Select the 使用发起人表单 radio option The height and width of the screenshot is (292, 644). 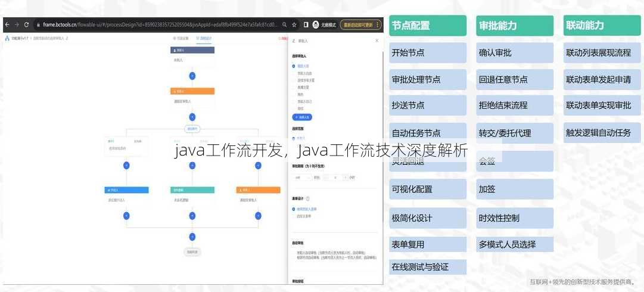pyautogui.click(x=304, y=209)
